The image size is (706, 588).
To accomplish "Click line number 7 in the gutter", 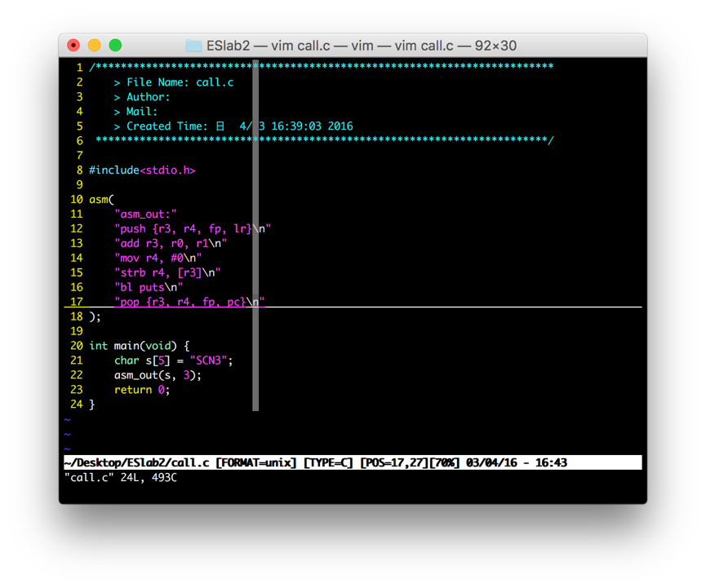I will coord(80,155).
